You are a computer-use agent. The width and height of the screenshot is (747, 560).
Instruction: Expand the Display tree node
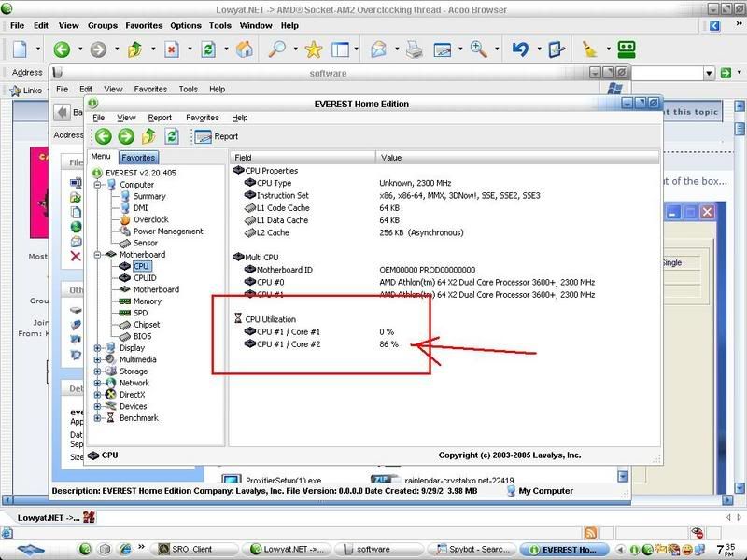[x=99, y=348]
